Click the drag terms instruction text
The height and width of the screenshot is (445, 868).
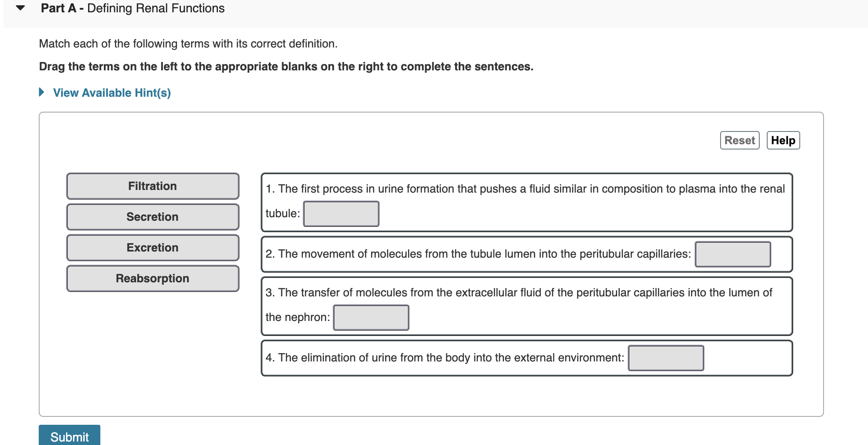tap(286, 66)
